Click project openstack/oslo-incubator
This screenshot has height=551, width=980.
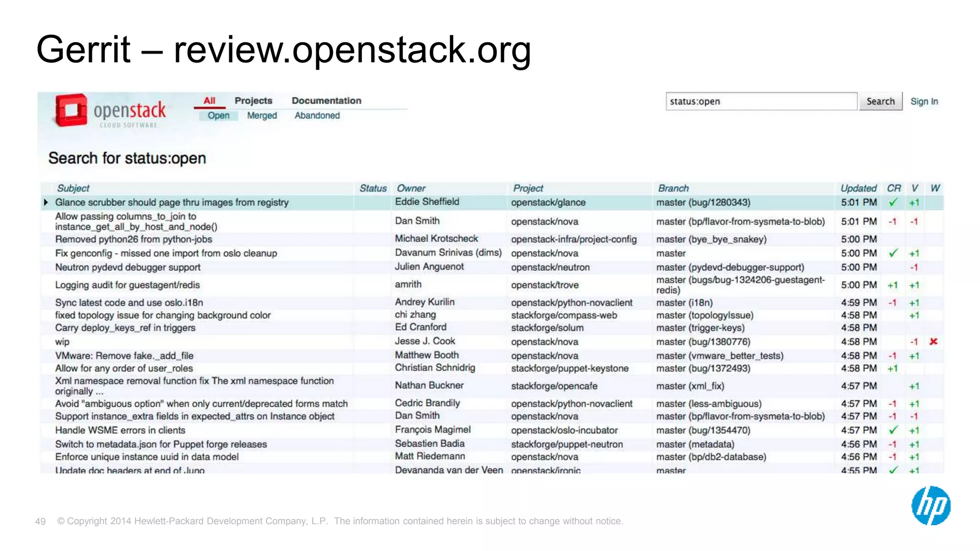pos(564,430)
